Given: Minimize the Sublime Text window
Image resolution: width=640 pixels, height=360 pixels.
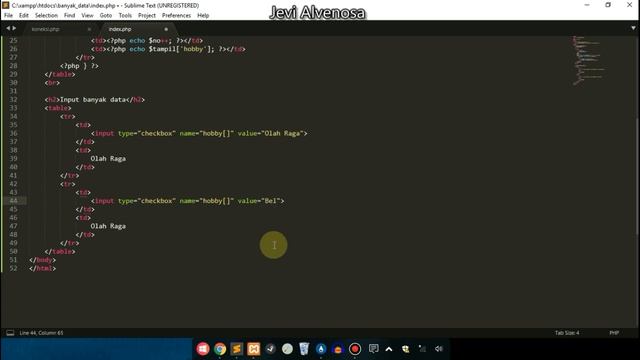Looking at the screenshot, I should [x=587, y=5].
